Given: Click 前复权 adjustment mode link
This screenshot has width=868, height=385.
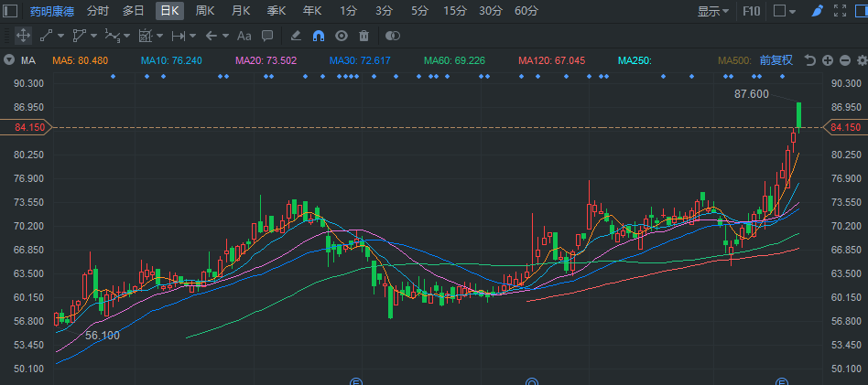Looking at the screenshot, I should (x=776, y=60).
